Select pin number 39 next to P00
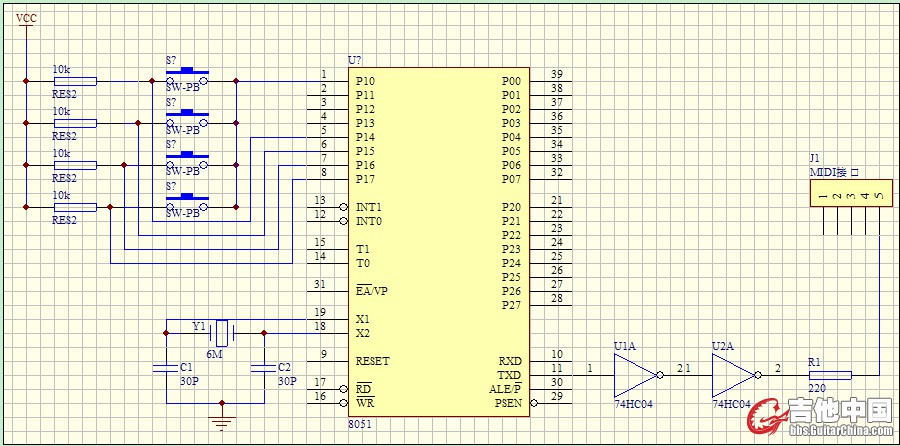 (556, 74)
